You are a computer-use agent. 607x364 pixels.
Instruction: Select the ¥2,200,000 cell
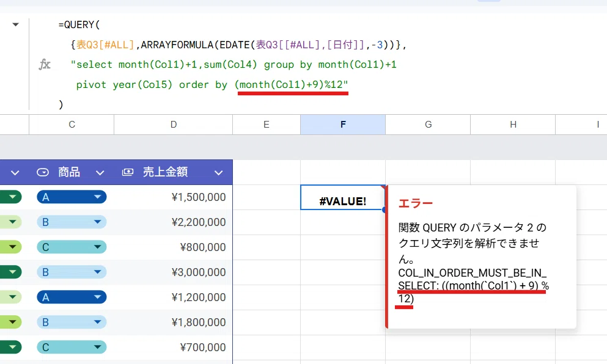pyautogui.click(x=174, y=222)
